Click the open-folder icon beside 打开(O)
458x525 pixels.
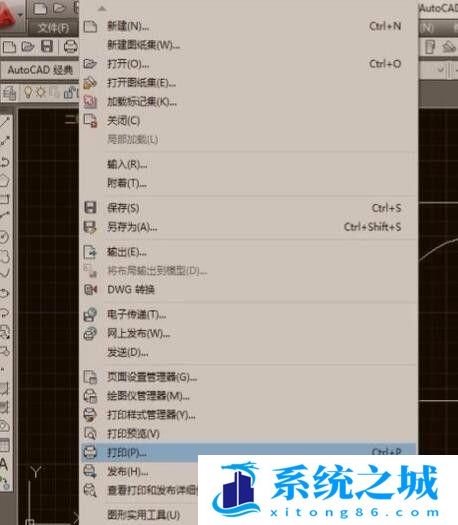click(90, 63)
